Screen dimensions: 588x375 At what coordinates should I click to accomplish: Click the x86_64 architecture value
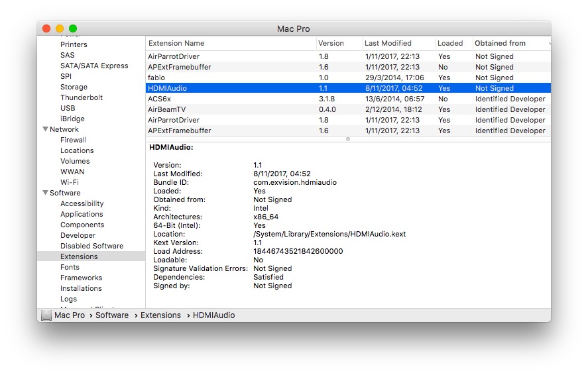[266, 217]
